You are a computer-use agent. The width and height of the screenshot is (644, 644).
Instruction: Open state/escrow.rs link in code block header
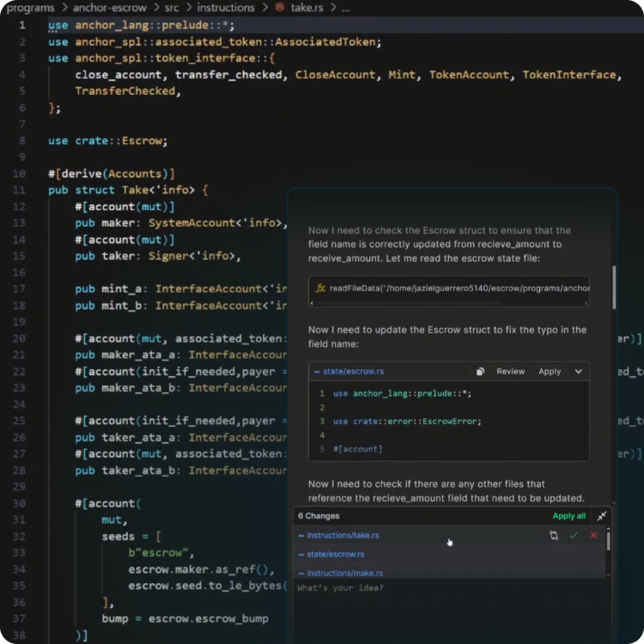[353, 371]
